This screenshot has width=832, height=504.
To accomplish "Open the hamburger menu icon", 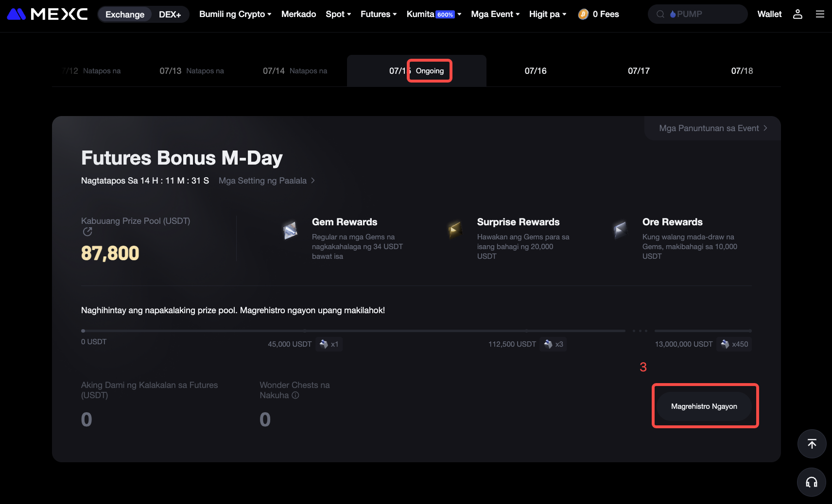I will pyautogui.click(x=820, y=14).
